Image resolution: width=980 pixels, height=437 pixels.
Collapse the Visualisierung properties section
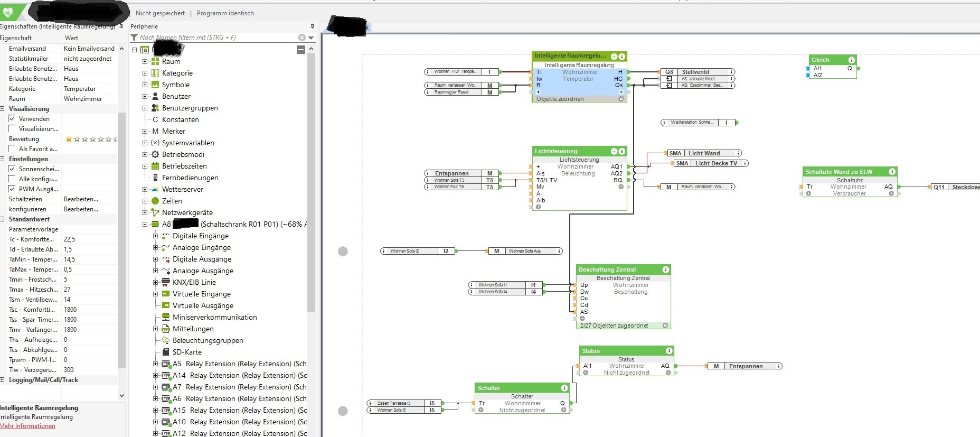coord(3,109)
